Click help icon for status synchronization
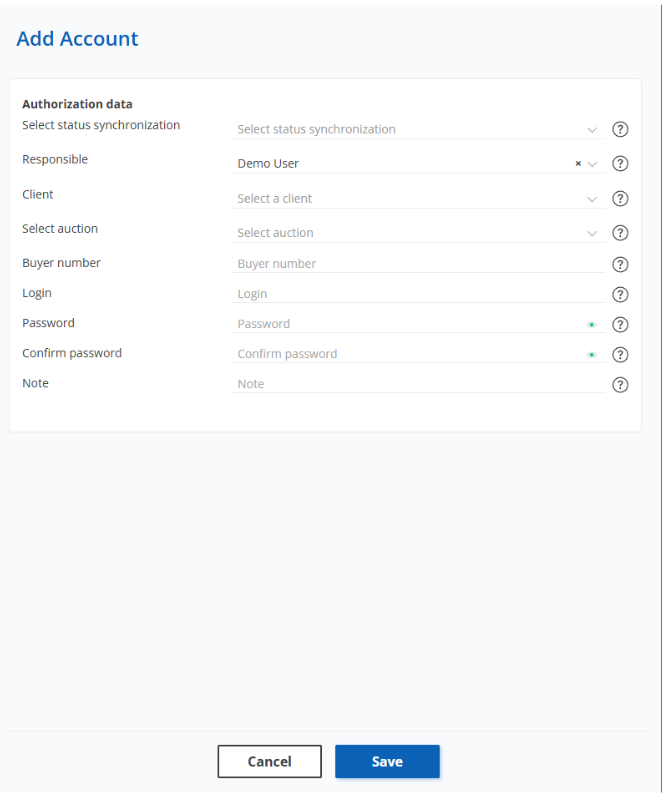663x796 pixels. pos(620,129)
